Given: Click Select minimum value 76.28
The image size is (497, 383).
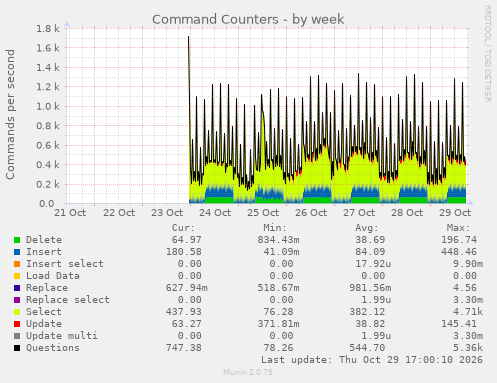Looking at the screenshot, I should pyautogui.click(x=278, y=312).
